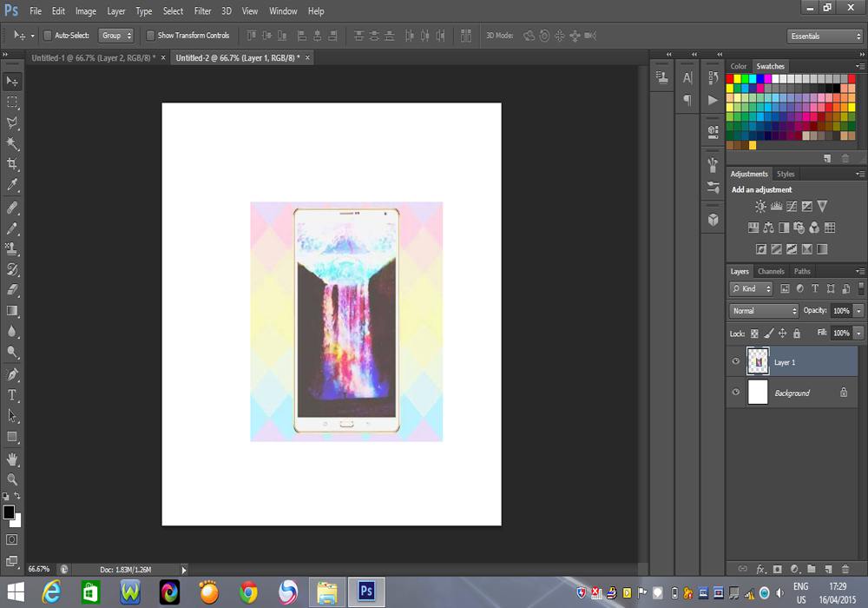Select the Eyedropper tool

pos(12,185)
